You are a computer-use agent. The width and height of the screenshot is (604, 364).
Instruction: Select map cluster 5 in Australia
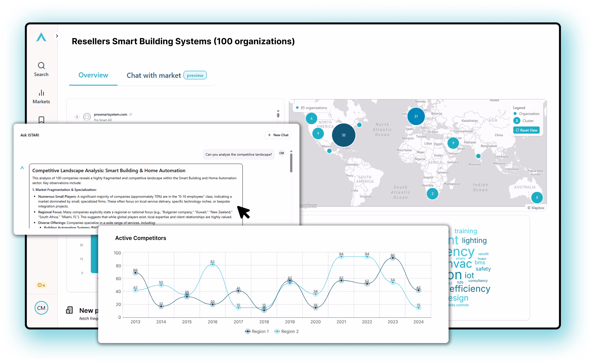tap(537, 197)
